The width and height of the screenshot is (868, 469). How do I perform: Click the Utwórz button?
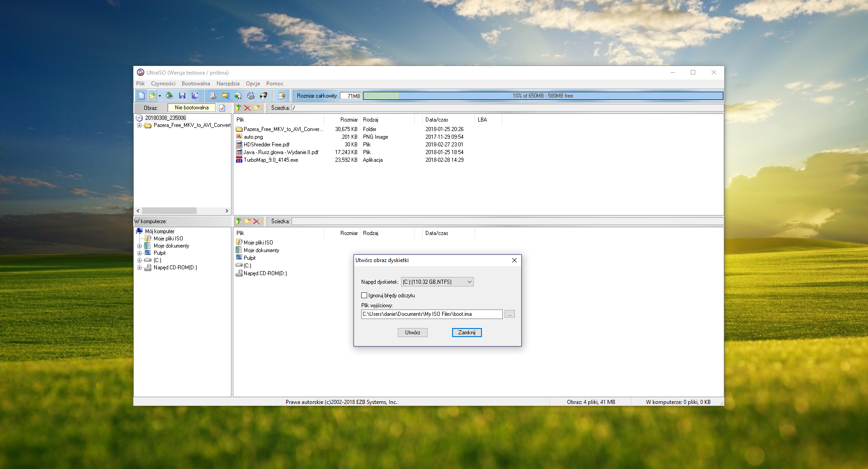tap(412, 333)
